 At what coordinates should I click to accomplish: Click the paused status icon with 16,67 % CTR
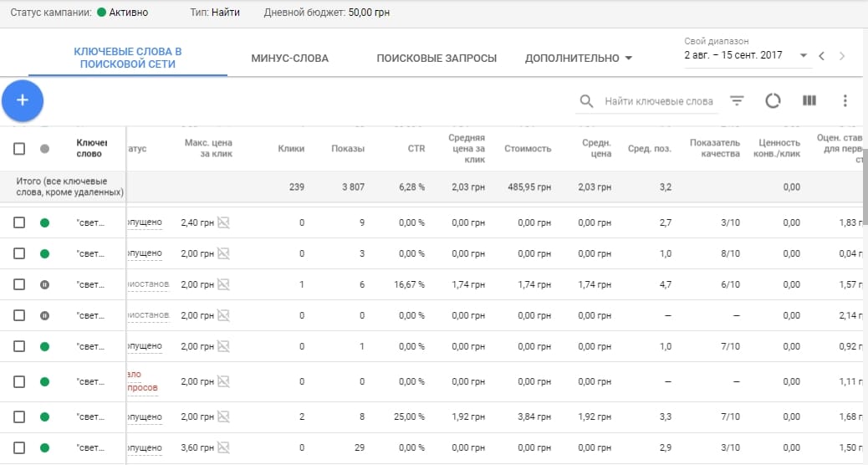[45, 284]
